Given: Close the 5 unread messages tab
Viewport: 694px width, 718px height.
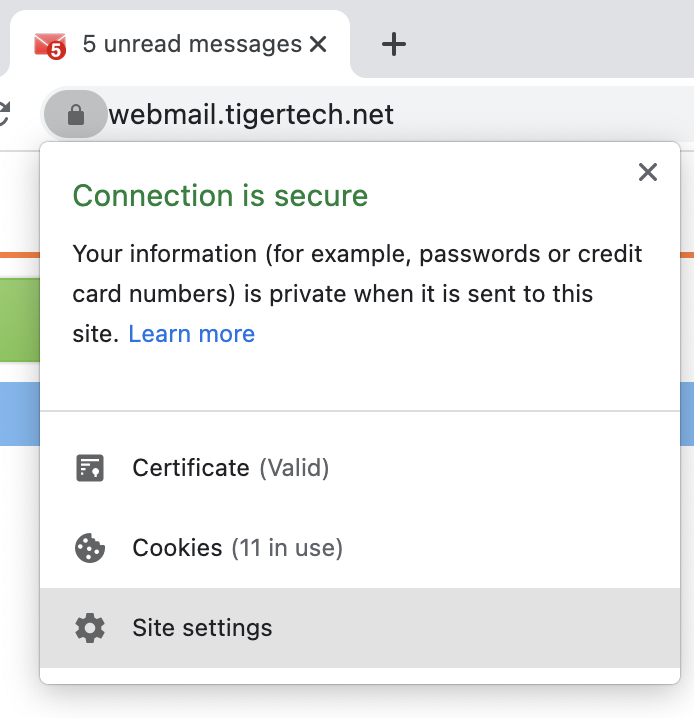Looking at the screenshot, I should (x=318, y=44).
